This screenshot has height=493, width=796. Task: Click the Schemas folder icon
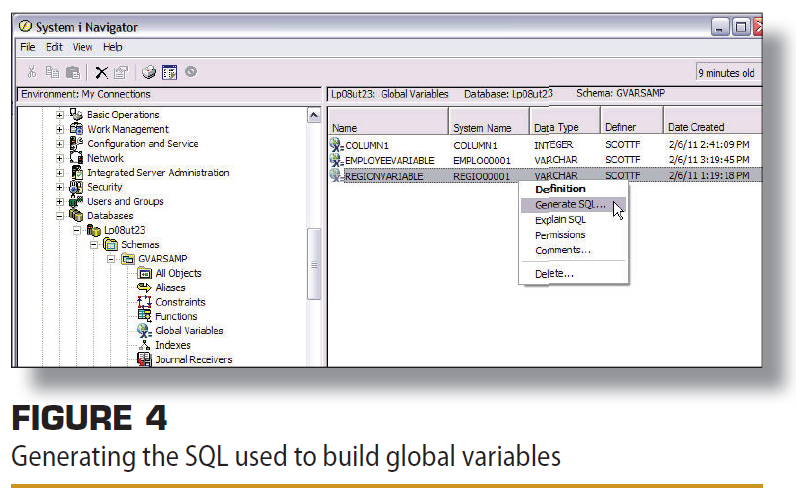point(110,244)
